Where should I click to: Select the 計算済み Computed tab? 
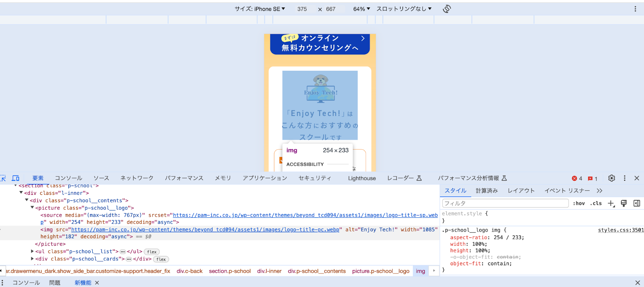point(487,191)
